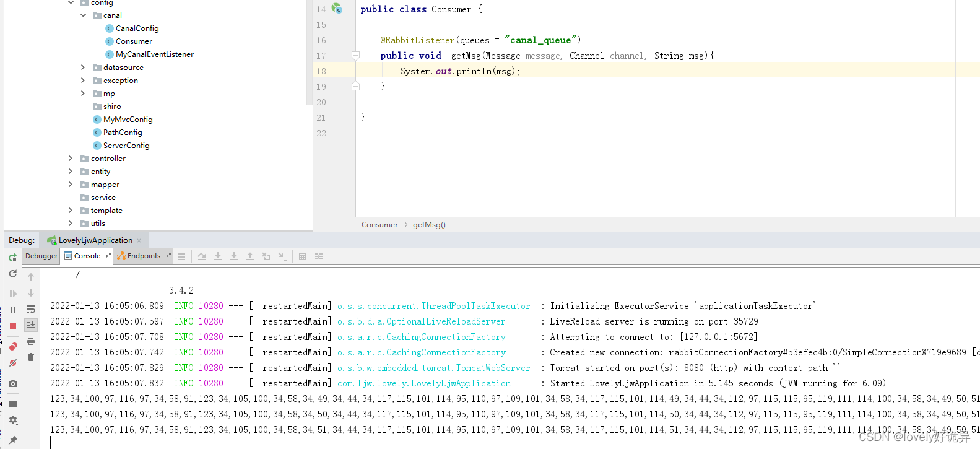980x449 pixels.
Task: Click the Spring bean gutter icon on line 14
Action: (337, 9)
